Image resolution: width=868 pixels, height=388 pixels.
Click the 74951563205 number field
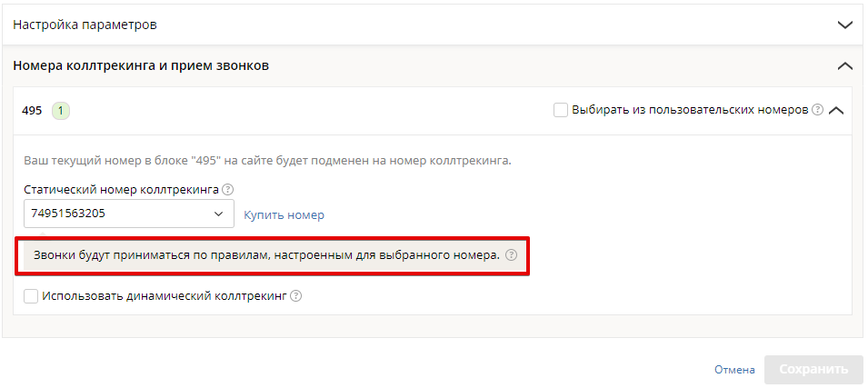pyautogui.click(x=129, y=214)
